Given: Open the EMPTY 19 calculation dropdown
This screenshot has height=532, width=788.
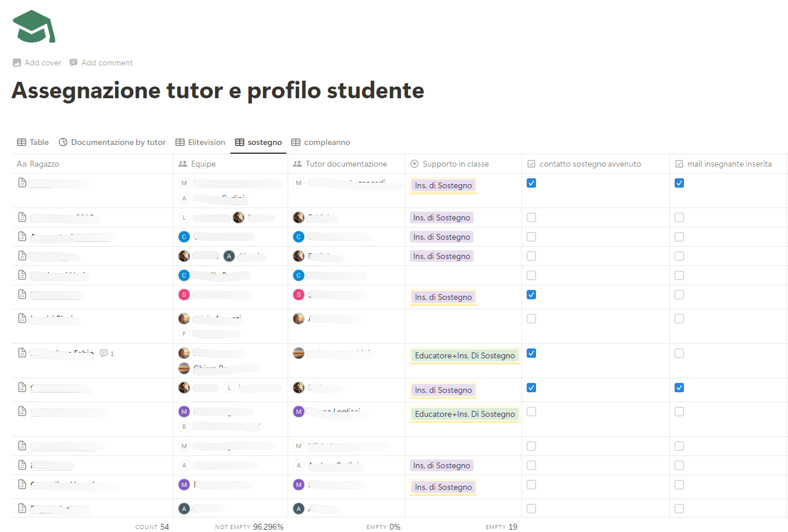Looking at the screenshot, I should [x=501, y=527].
